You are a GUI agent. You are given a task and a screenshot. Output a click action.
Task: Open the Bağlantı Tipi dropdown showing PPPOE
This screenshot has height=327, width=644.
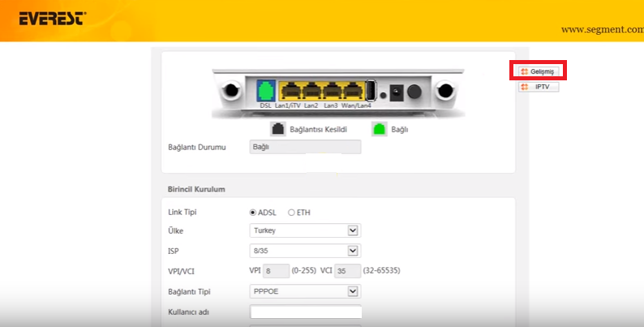pyautogui.click(x=305, y=291)
